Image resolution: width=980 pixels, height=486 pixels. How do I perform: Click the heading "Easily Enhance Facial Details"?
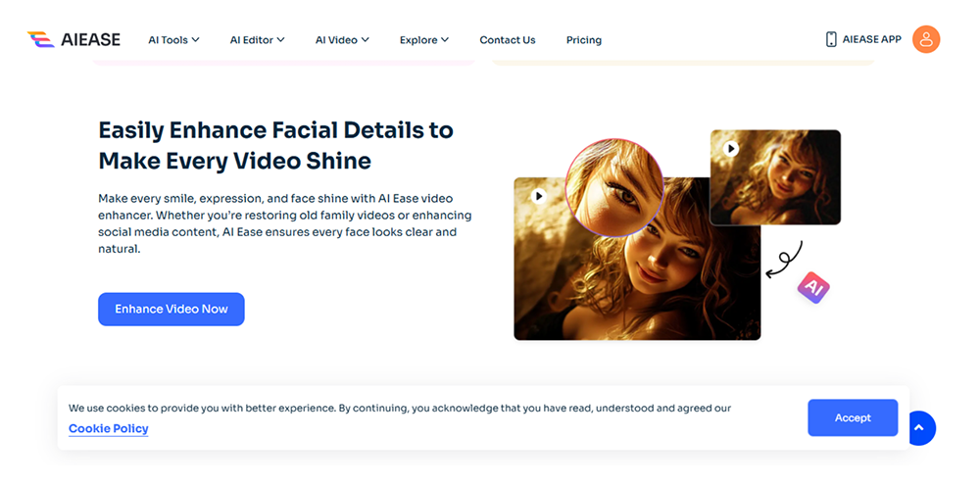tap(276, 146)
